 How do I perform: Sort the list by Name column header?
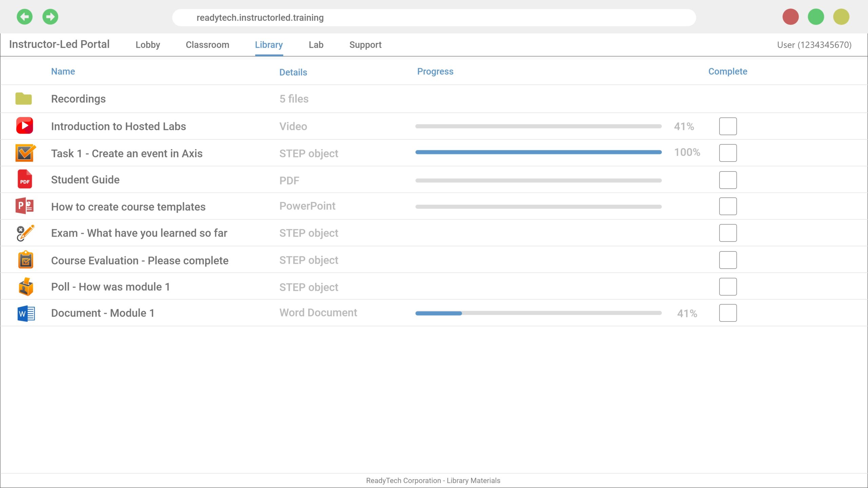(x=63, y=72)
